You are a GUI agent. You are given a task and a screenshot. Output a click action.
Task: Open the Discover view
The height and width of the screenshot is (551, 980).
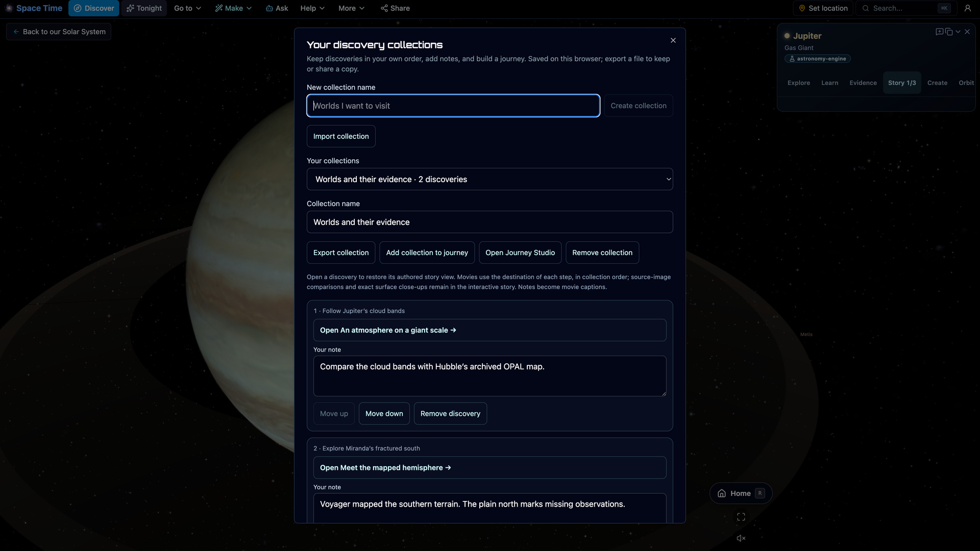point(94,8)
